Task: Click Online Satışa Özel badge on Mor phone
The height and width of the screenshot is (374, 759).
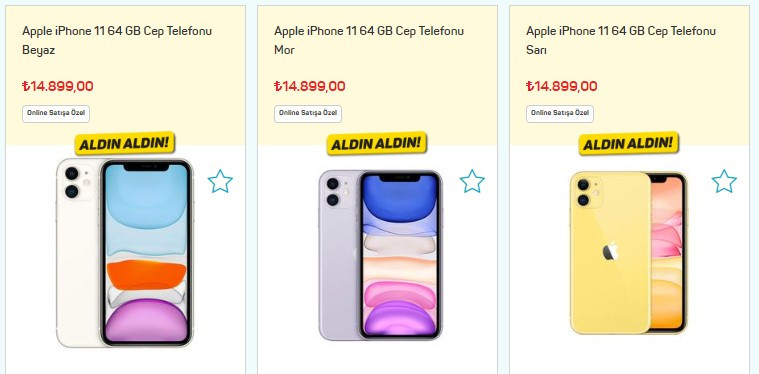Action: (308, 114)
